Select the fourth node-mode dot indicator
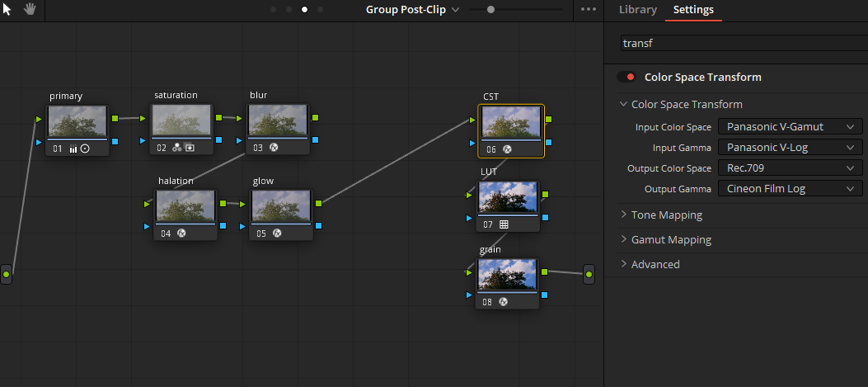Screen dimensions: 868x387 coord(320,9)
